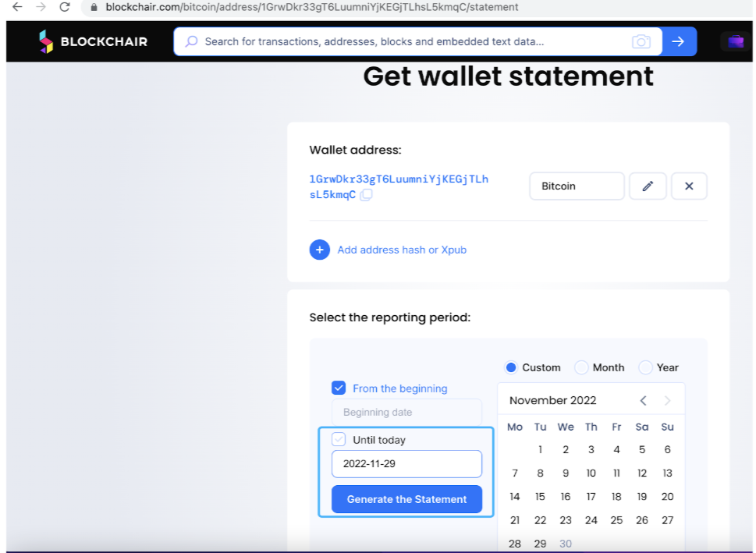Remove the wallet address with X icon
This screenshot has height=553, width=756.
point(689,186)
